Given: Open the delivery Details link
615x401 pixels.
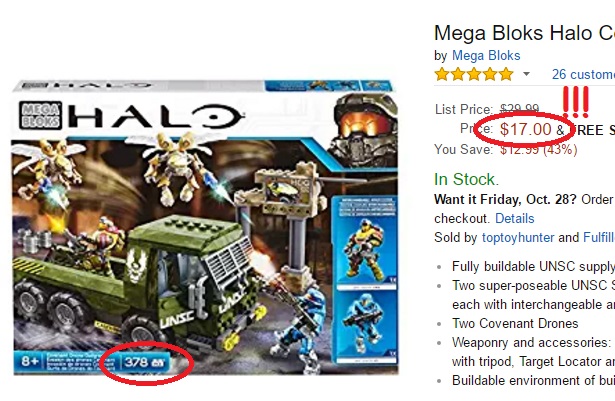Looking at the screenshot, I should tap(515, 218).
